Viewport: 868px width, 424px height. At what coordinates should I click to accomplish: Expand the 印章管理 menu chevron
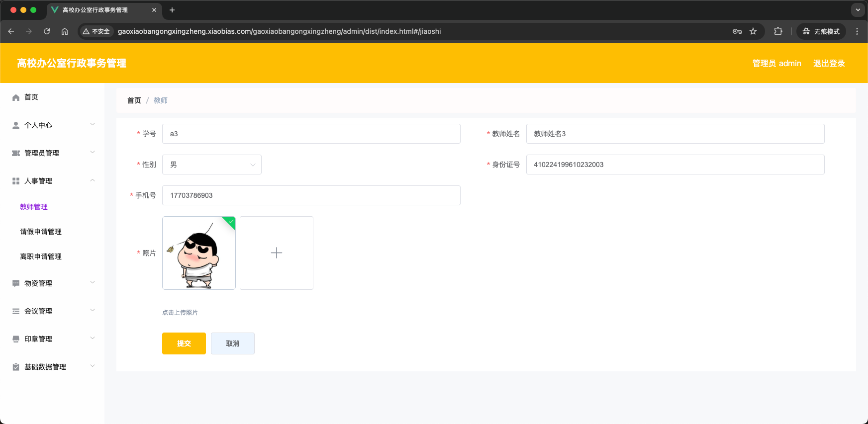click(93, 338)
